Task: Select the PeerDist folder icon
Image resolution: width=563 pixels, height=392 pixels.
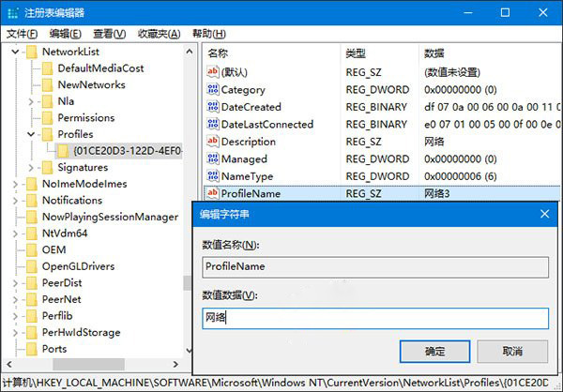Action: (32, 283)
